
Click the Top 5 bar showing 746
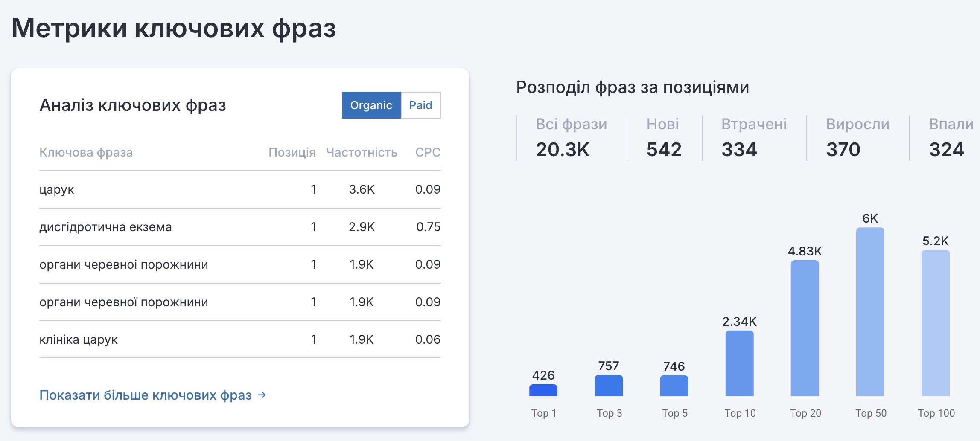674,386
